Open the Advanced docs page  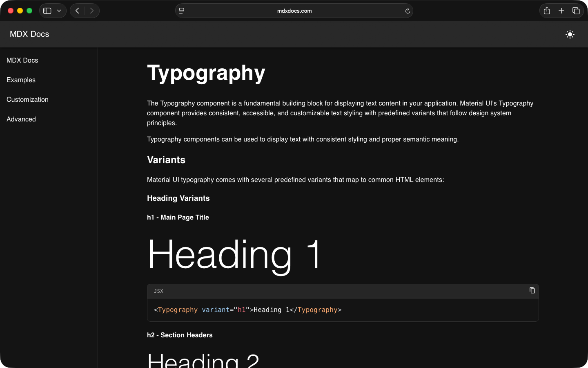click(21, 119)
